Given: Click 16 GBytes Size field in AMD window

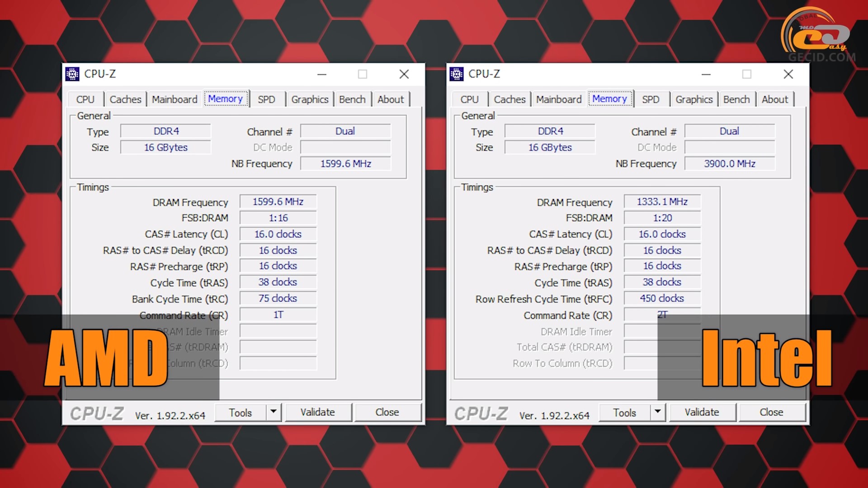Looking at the screenshot, I should coord(166,147).
